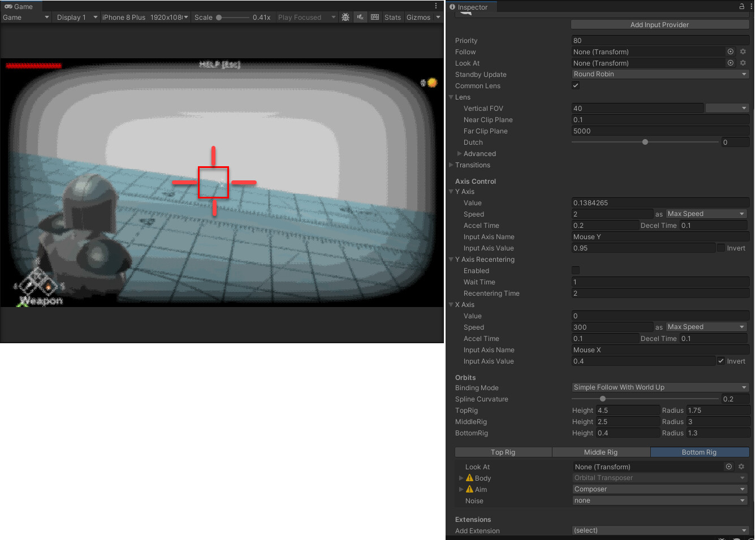Open the Add Extension select dropdown
The image size is (756, 540).
[660, 530]
